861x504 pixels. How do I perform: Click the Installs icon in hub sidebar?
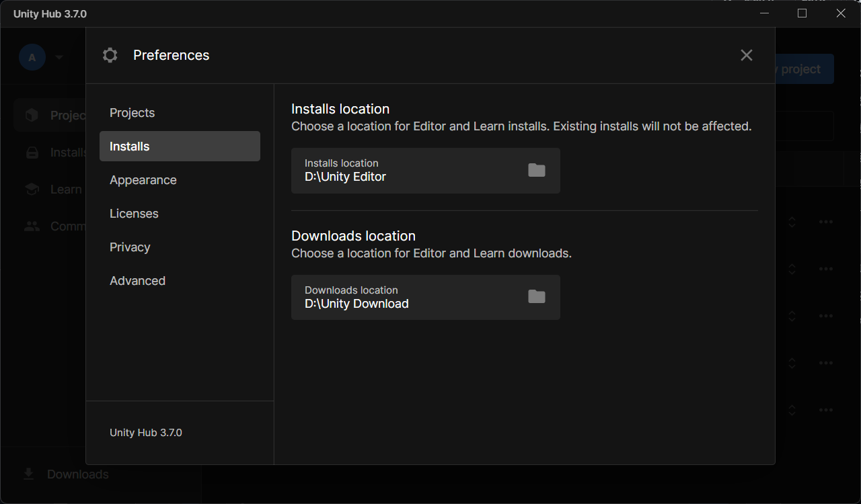click(32, 153)
